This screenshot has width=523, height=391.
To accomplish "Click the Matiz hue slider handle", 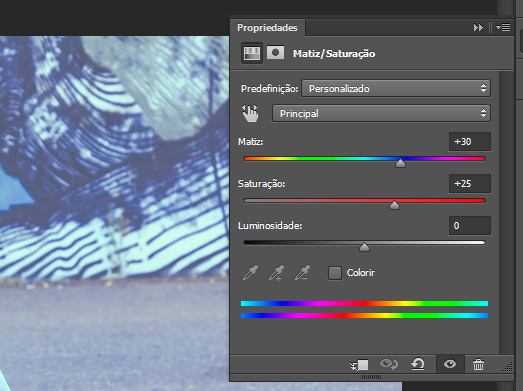I will coord(400,163).
